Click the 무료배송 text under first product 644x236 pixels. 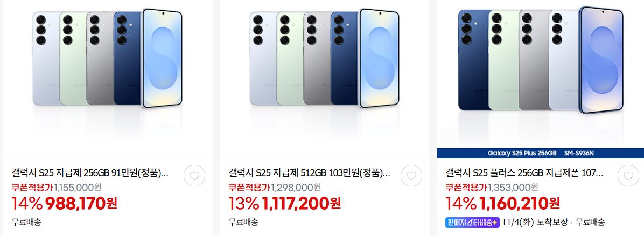[x=26, y=223]
